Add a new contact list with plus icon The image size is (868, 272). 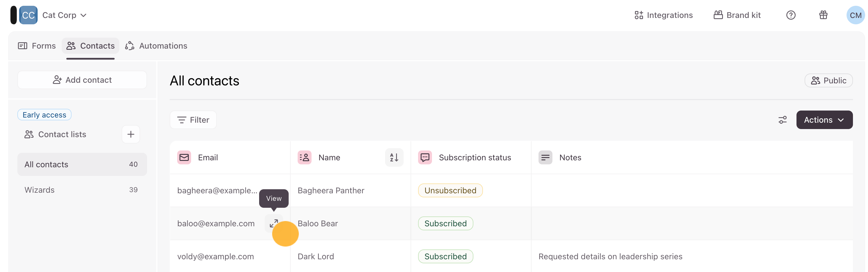click(131, 134)
